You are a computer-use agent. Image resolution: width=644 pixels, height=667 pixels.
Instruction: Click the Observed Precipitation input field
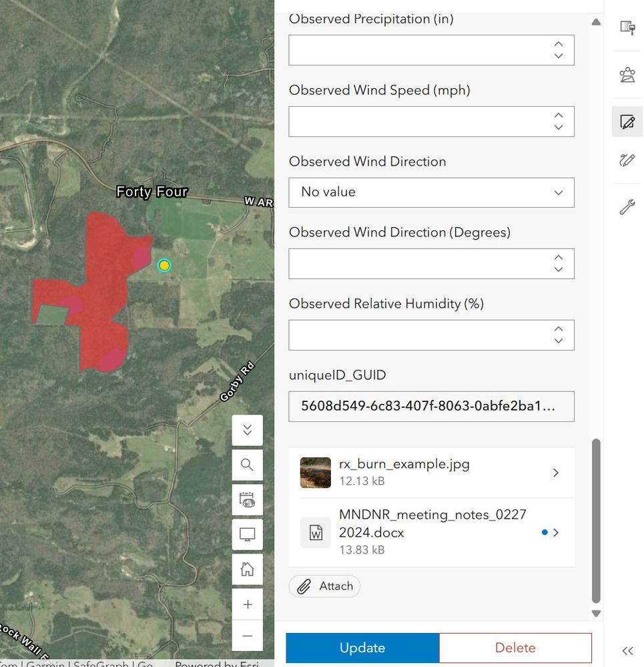pyautogui.click(x=431, y=50)
